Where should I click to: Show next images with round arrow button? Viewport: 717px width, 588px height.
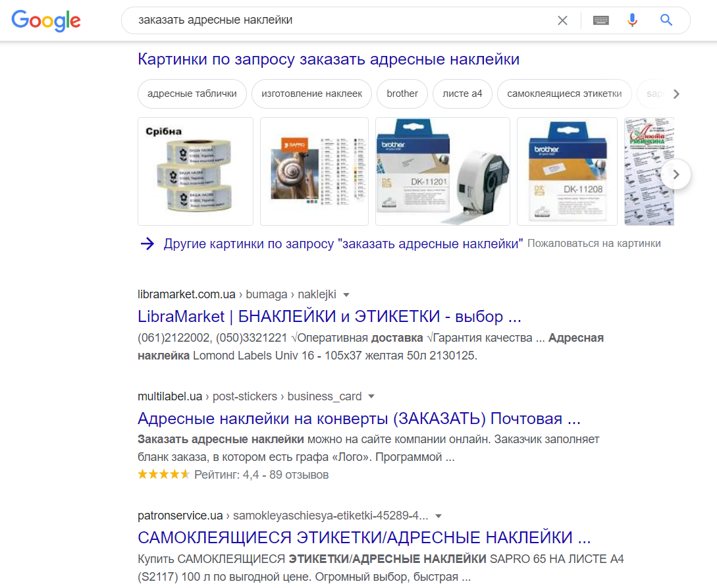pyautogui.click(x=676, y=174)
